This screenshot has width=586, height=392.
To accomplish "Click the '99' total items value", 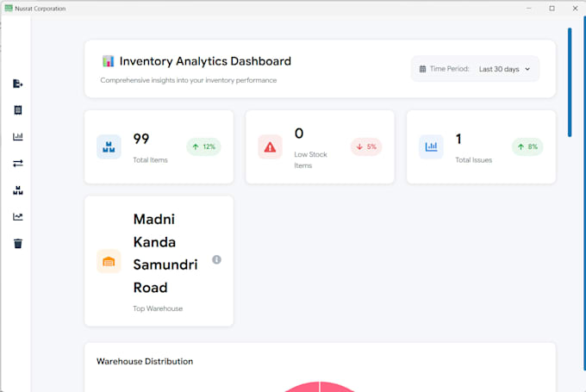I will point(141,139).
